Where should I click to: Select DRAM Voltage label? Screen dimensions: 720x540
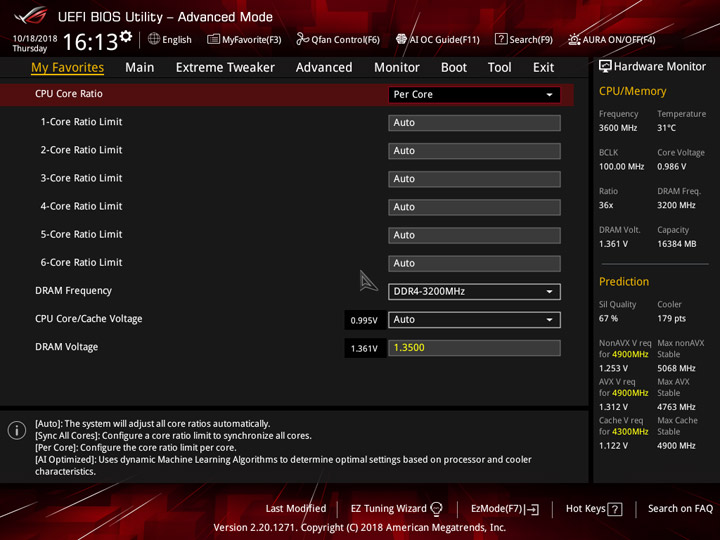click(x=67, y=347)
